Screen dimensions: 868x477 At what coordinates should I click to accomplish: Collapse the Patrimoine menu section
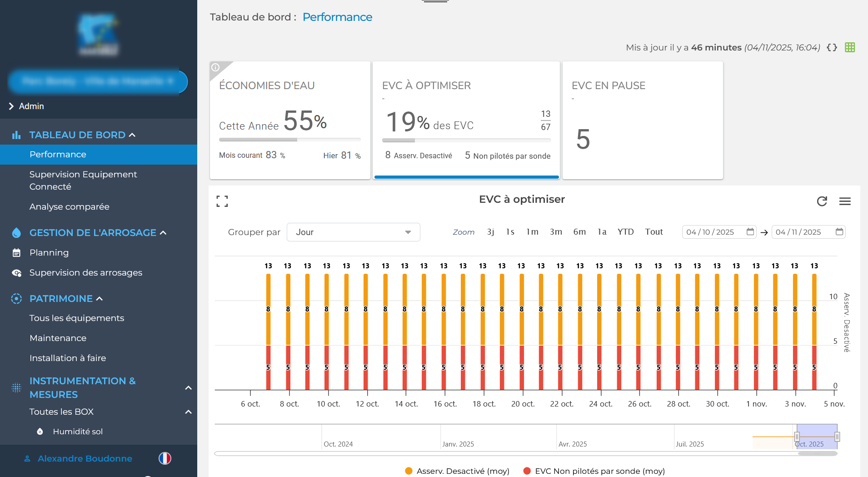(100, 299)
